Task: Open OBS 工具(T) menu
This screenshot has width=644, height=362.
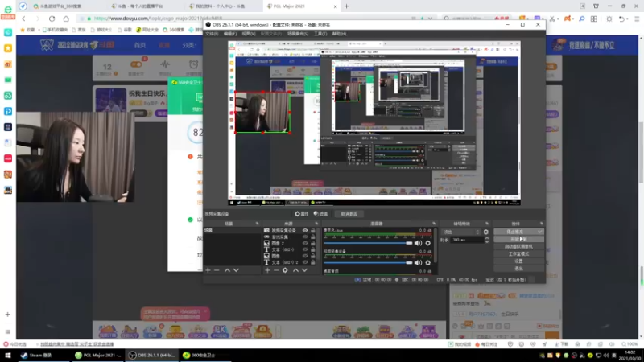Action: [x=320, y=34]
